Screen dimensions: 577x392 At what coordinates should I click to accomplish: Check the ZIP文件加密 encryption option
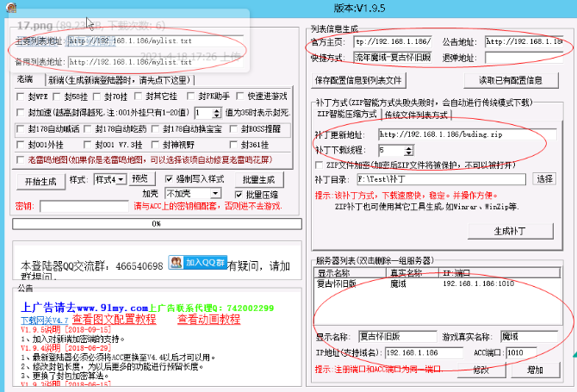coord(320,163)
